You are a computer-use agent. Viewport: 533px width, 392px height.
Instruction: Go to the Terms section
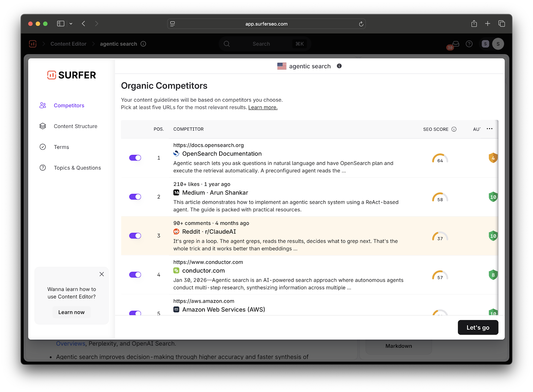pyautogui.click(x=61, y=147)
